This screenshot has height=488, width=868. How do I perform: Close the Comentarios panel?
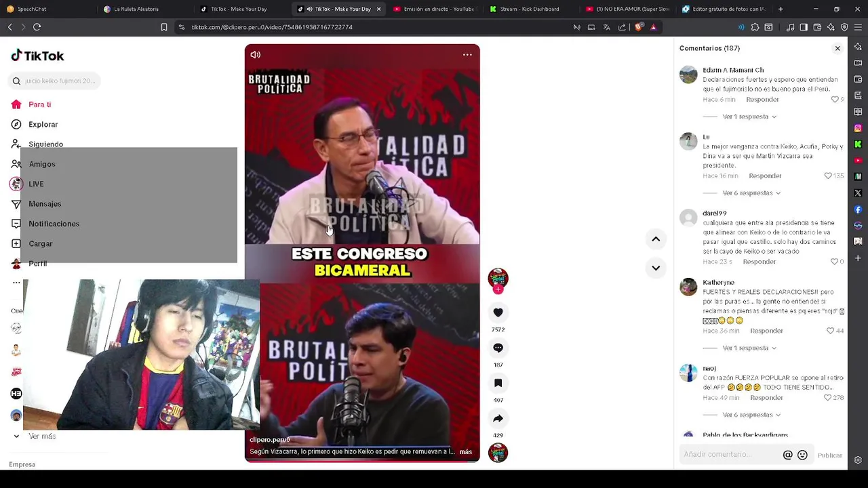click(x=837, y=48)
